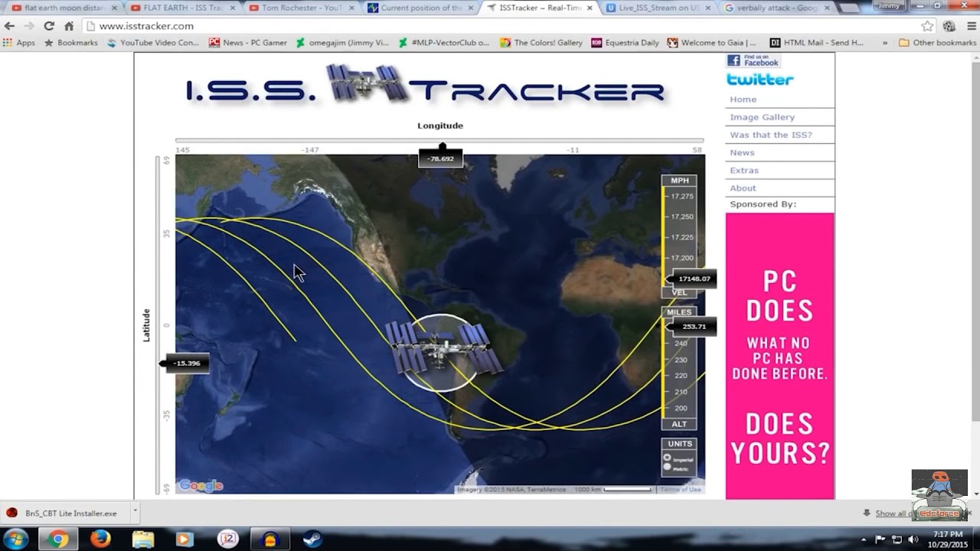Open the Home sidebar link
The height and width of the screenshot is (551, 980).
tap(743, 99)
